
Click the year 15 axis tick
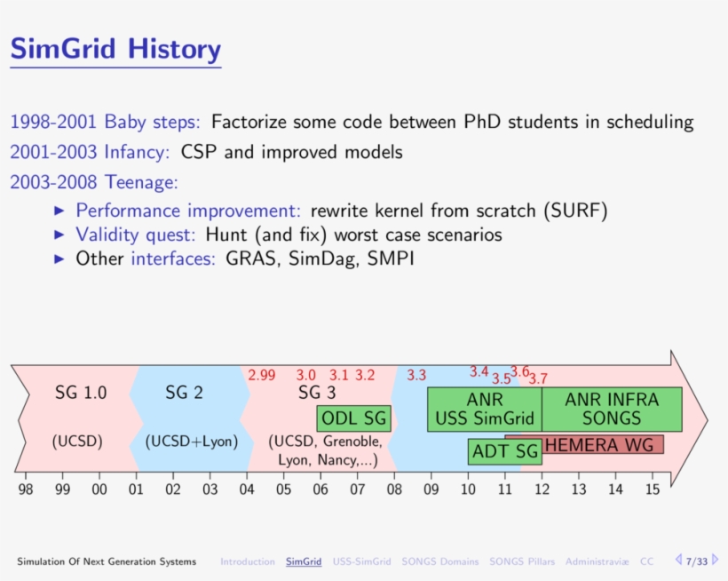tap(653, 489)
